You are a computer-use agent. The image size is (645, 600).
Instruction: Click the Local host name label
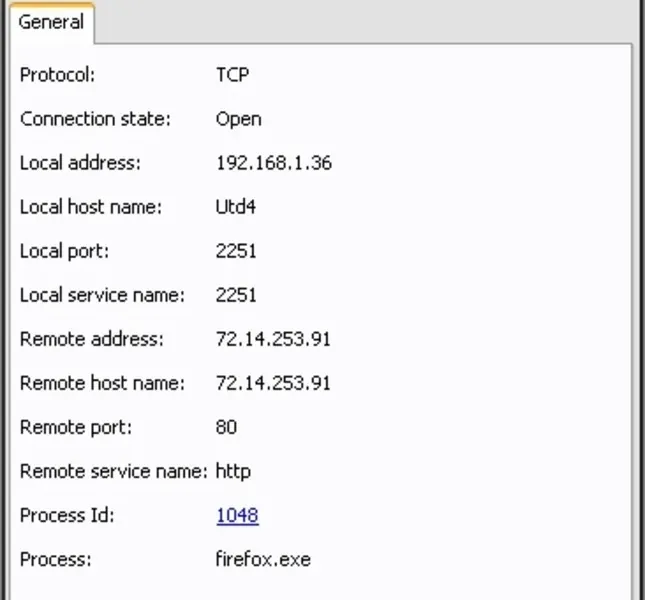click(91, 207)
